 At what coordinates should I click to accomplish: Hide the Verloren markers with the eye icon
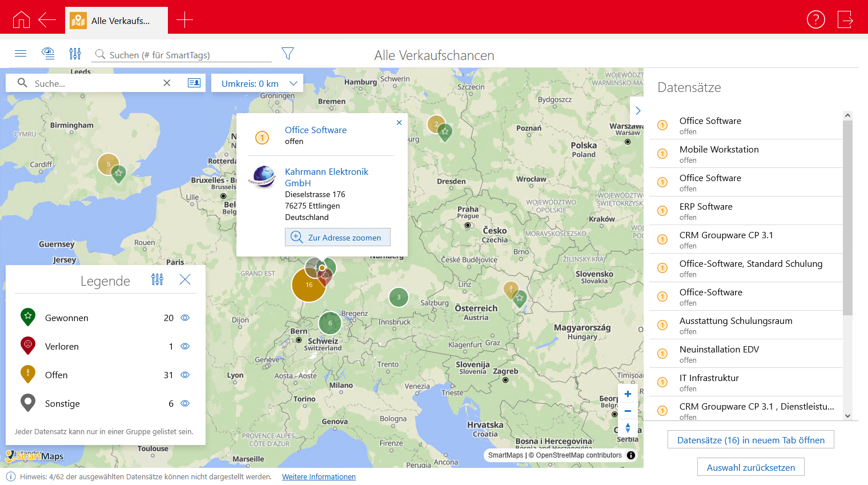185,347
